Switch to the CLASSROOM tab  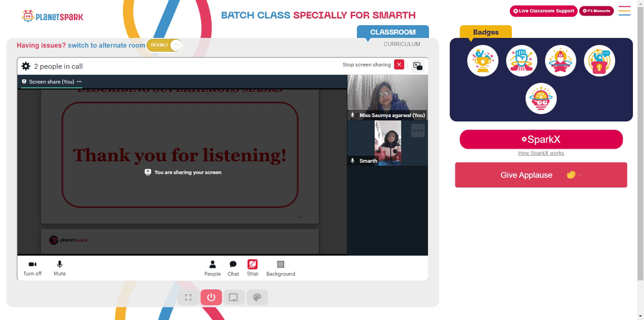pos(393,32)
